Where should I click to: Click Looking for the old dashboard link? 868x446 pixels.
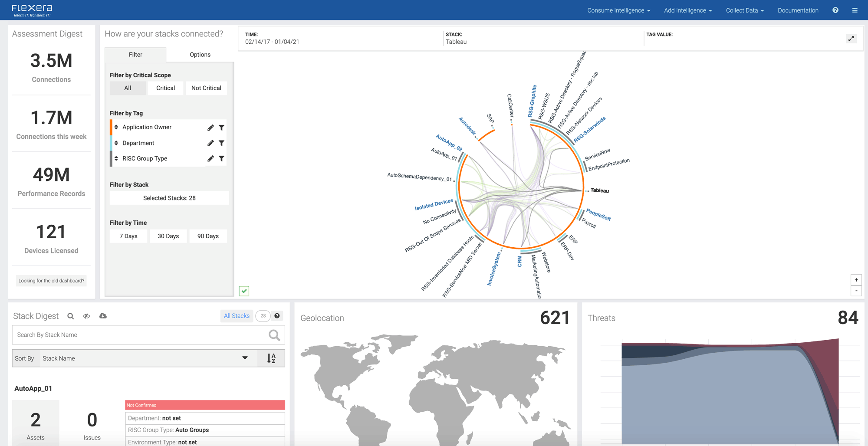[x=51, y=281]
